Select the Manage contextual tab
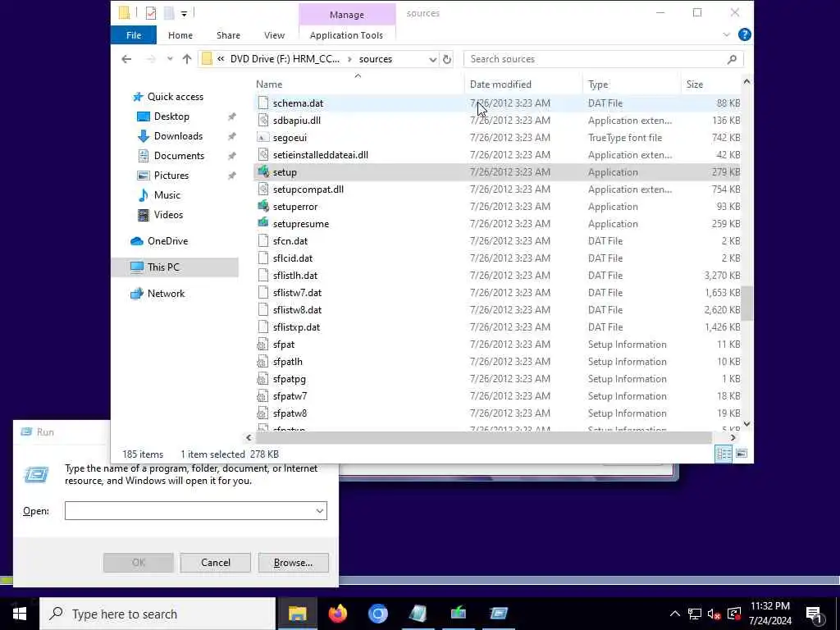 [x=347, y=15]
